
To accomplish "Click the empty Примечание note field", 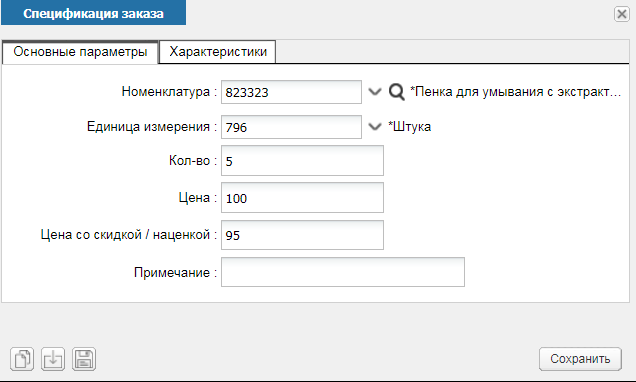I will click(343, 272).
